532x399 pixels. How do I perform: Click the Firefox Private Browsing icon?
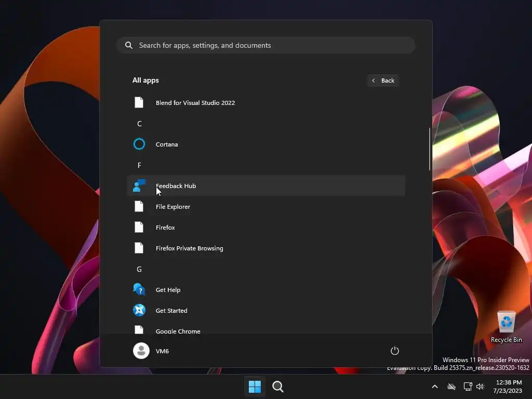tap(139, 248)
